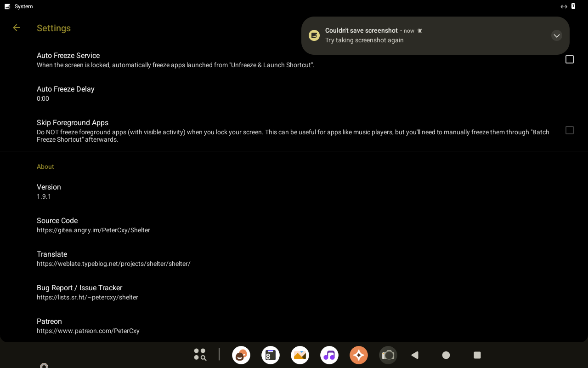Open the smiley face chat app icon
This screenshot has height=368, width=588.
point(241,355)
